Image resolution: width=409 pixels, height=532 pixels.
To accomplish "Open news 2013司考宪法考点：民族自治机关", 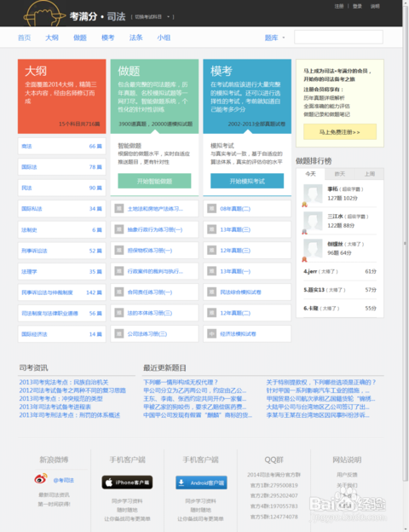I will 64,382.
